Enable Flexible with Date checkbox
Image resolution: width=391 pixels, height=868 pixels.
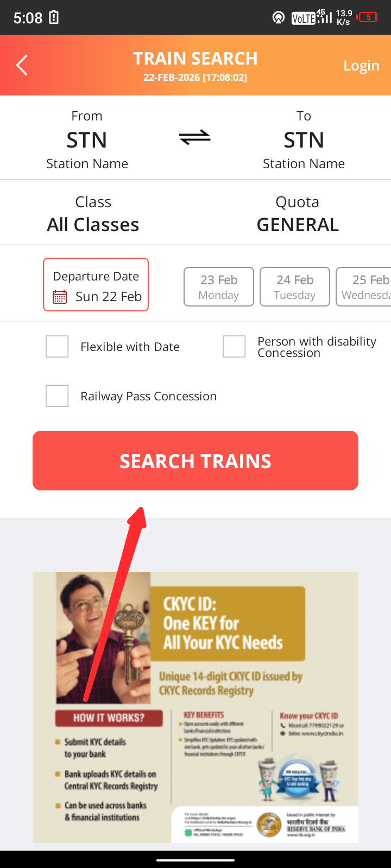tap(57, 347)
